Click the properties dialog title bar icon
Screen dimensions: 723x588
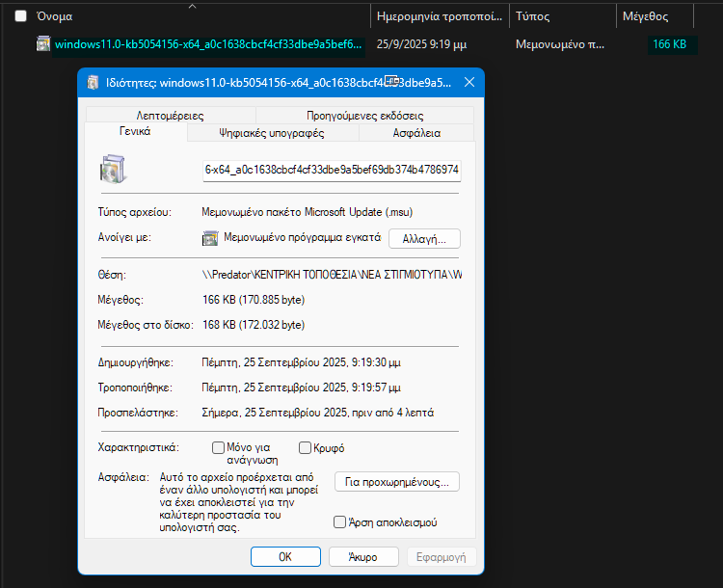click(x=94, y=83)
